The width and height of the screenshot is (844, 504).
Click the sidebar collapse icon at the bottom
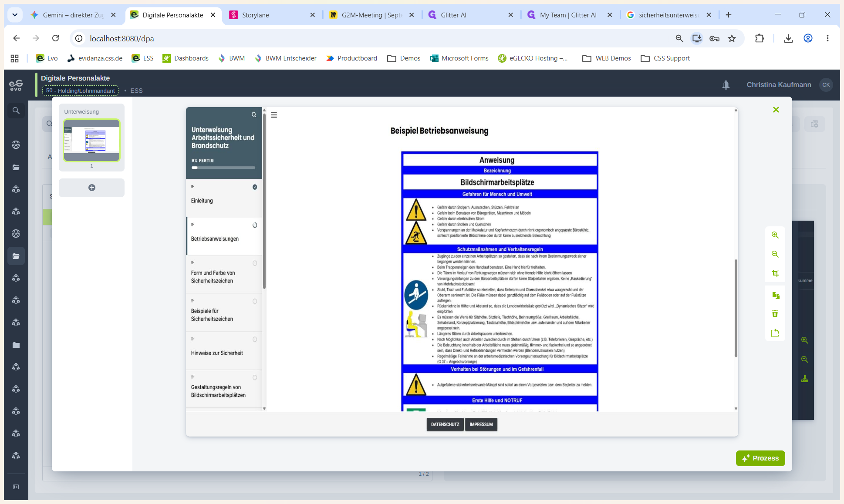(x=16, y=487)
